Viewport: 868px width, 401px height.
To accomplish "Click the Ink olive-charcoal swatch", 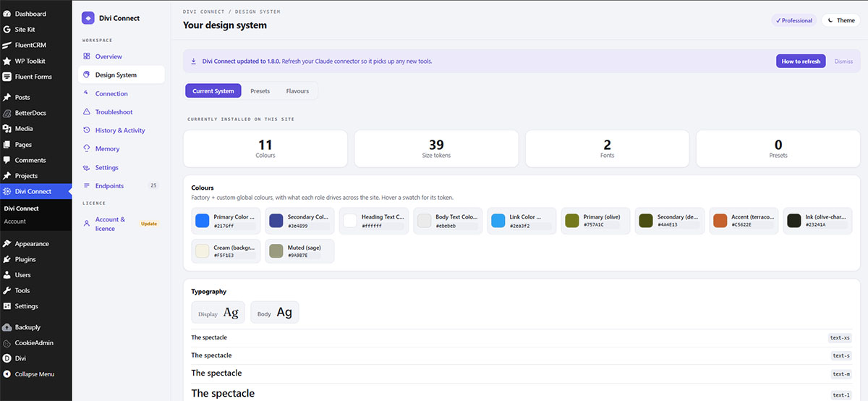I will pos(793,221).
